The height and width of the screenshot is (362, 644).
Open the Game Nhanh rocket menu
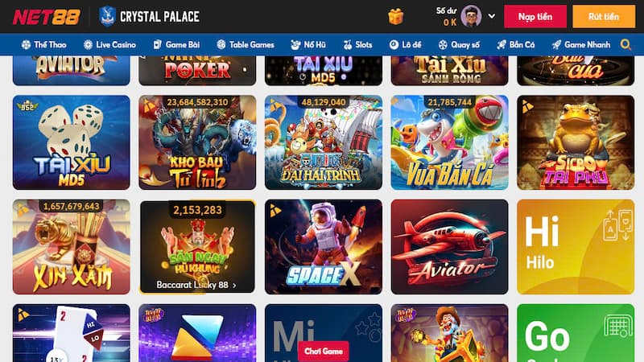point(580,44)
